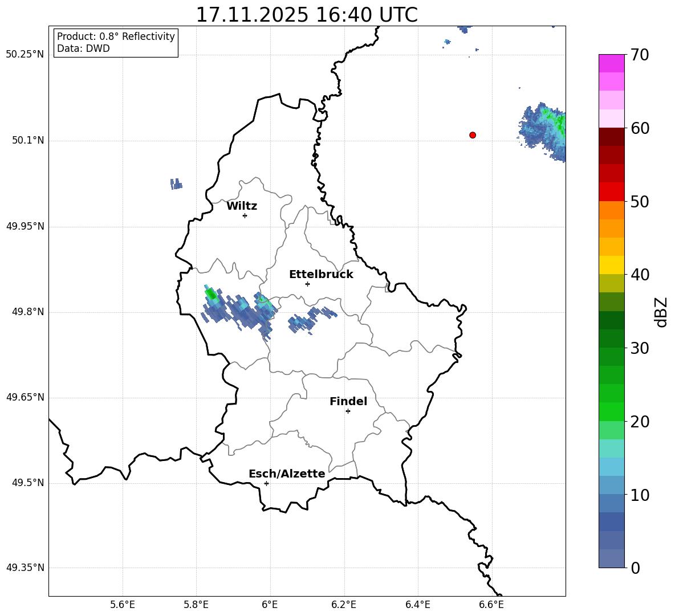The width and height of the screenshot is (675, 616).
Task: Click the 6.2°E longitude label
Action: [344, 605]
